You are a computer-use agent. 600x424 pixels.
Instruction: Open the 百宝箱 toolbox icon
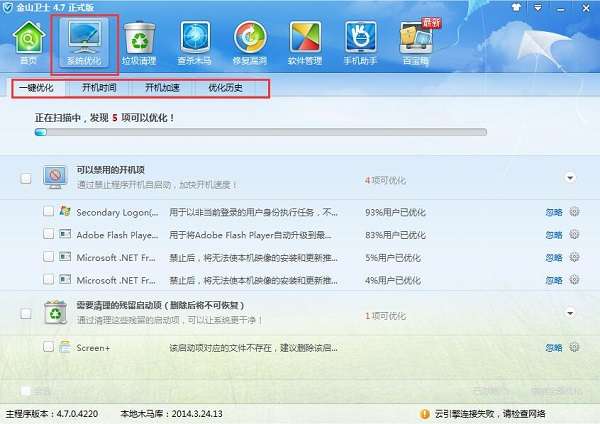coord(416,42)
